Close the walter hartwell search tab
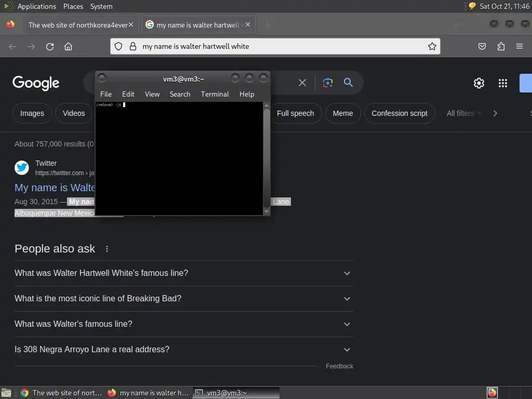 [x=248, y=24]
